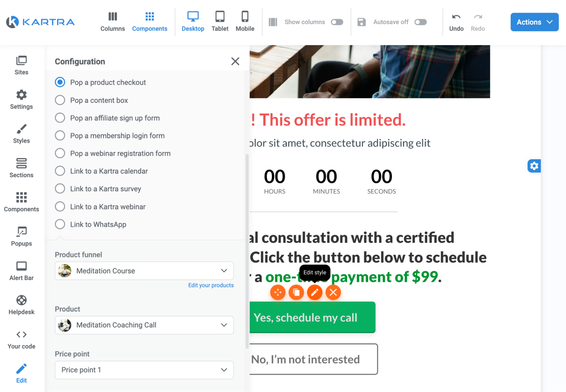566x392 pixels.
Task: Switch to Desktop view
Action: (x=193, y=22)
